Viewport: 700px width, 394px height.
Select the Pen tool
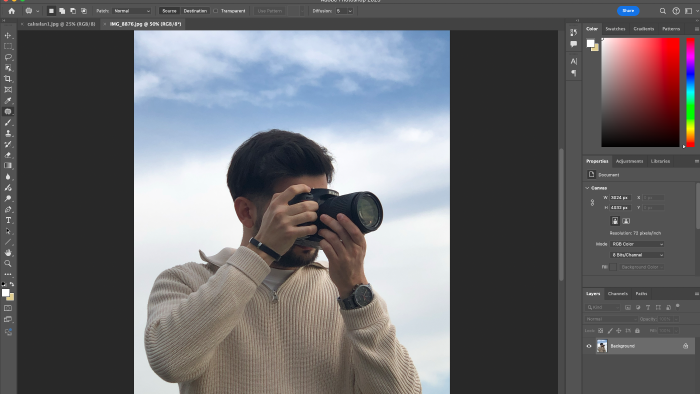[x=8, y=209]
